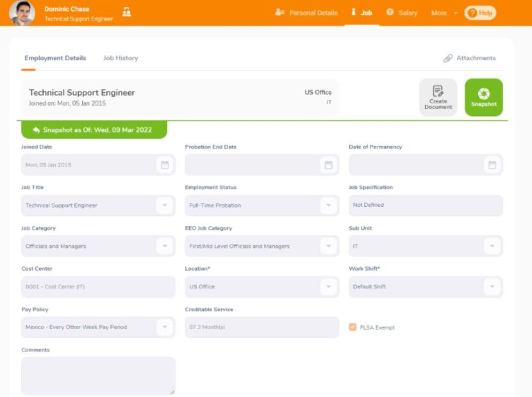Open the Salary section icon

point(390,12)
